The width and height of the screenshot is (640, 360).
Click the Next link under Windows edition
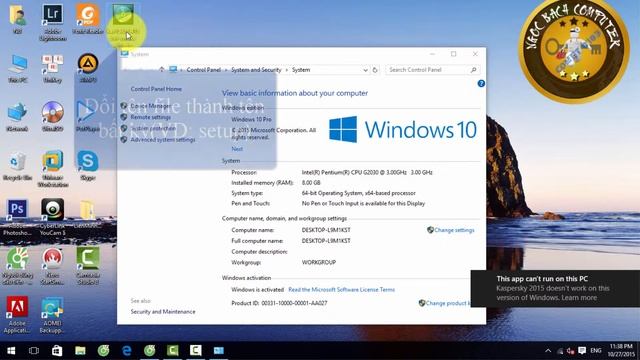[x=237, y=149]
